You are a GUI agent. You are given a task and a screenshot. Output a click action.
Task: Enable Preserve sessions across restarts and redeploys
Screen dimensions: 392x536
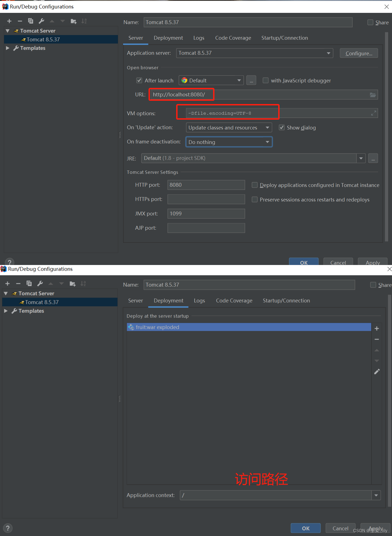[x=254, y=200]
